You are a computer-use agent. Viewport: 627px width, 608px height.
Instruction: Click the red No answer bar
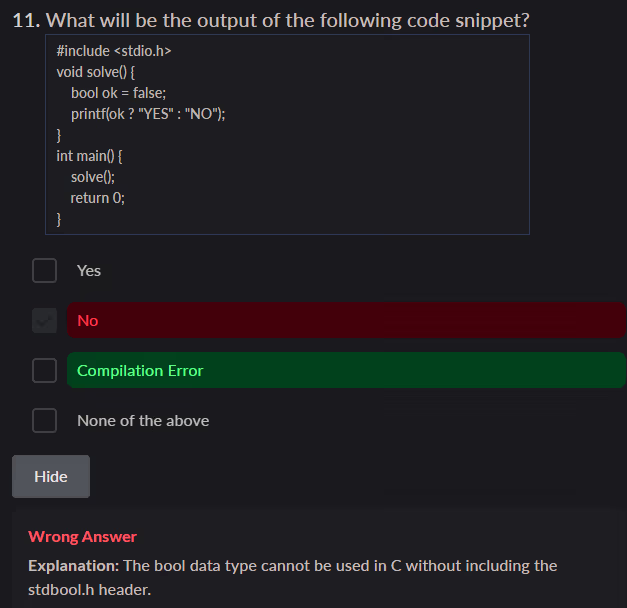coord(346,321)
